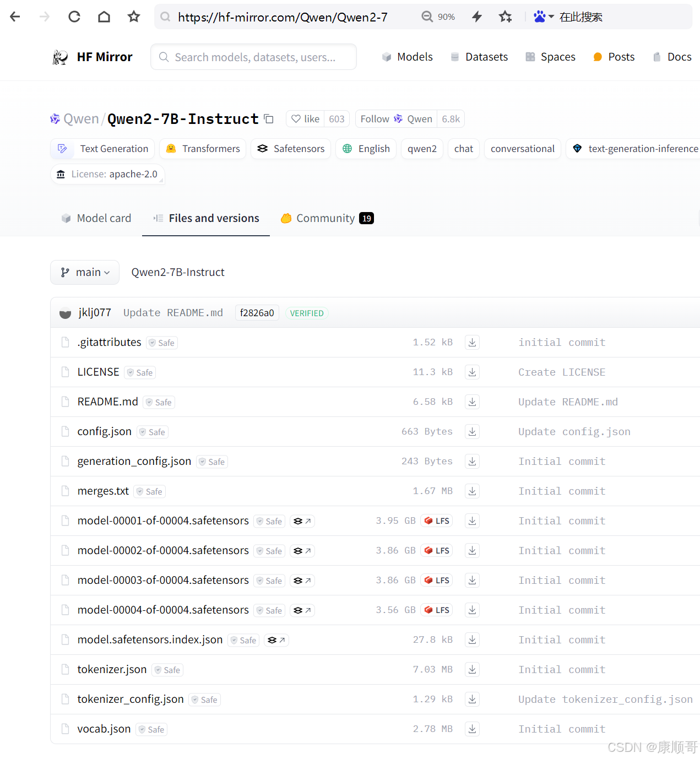This screenshot has height=759, width=700.
Task: Open the vocab.json file link
Action: click(104, 729)
